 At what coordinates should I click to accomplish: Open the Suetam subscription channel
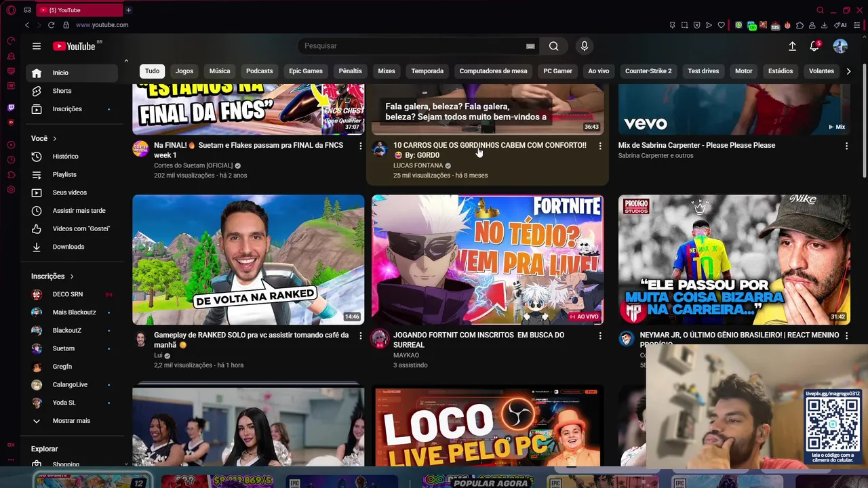pyautogui.click(x=72, y=348)
